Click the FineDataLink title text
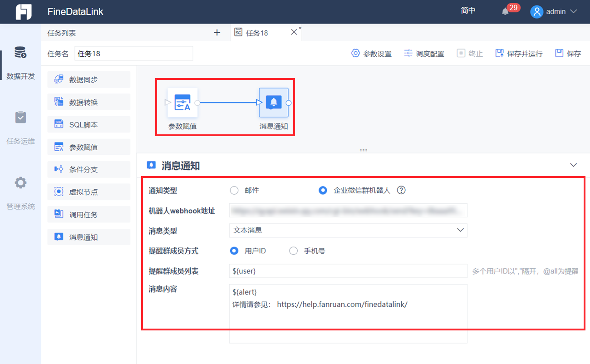Viewport: 590px width, 364px height. [x=75, y=12]
